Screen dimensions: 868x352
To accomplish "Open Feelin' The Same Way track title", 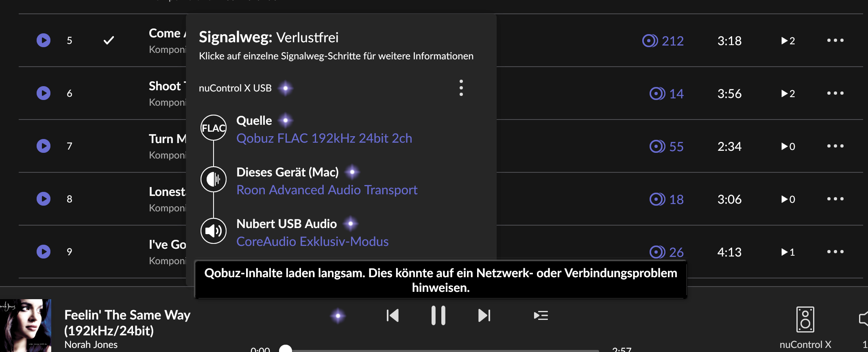I will coord(127,322).
